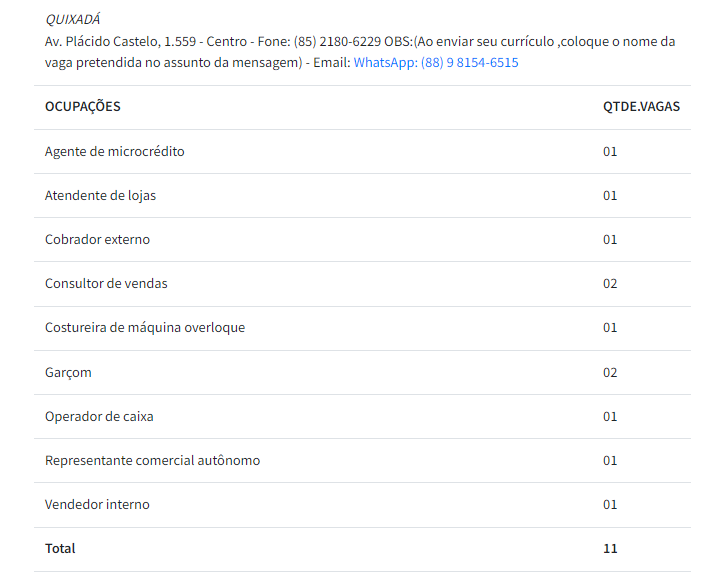The image size is (701, 573).
Task: Click the Total row label
Action: (x=60, y=549)
